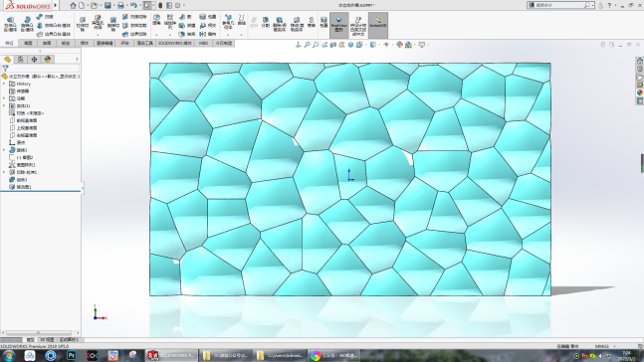The height and width of the screenshot is (362, 644).
Task: Expand the Solid Bodies(1) tree node
Action: click(x=4, y=105)
